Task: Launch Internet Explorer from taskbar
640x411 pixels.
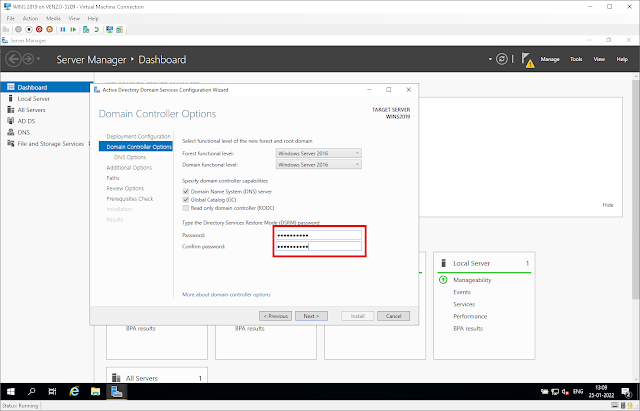Action: point(74,391)
